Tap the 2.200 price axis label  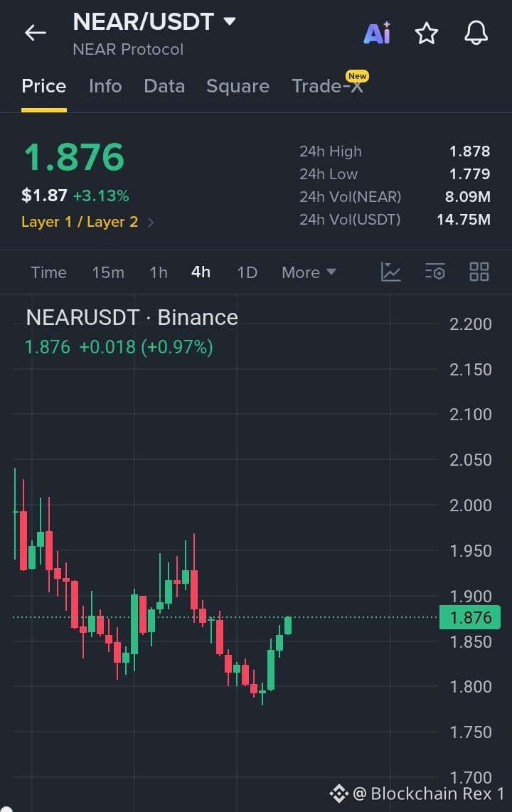pos(471,324)
